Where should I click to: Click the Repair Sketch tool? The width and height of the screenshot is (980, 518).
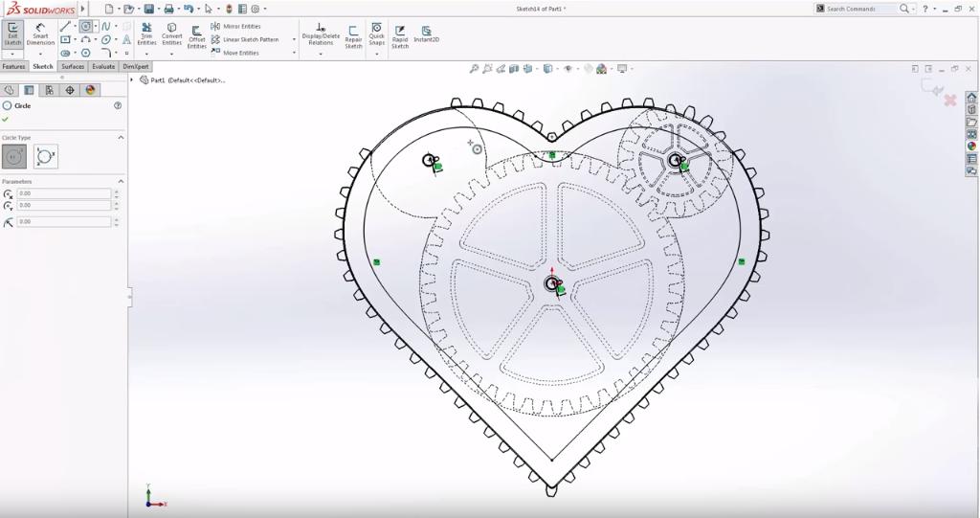[x=354, y=37]
